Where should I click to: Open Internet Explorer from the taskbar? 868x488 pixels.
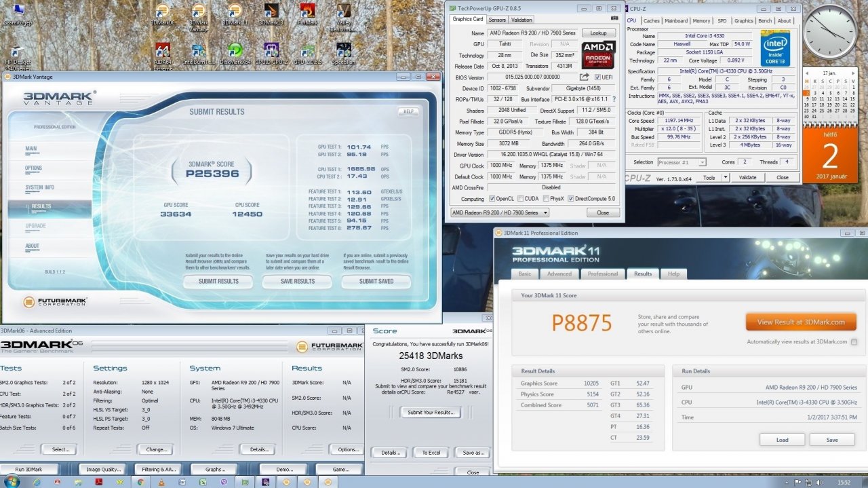[x=37, y=481]
